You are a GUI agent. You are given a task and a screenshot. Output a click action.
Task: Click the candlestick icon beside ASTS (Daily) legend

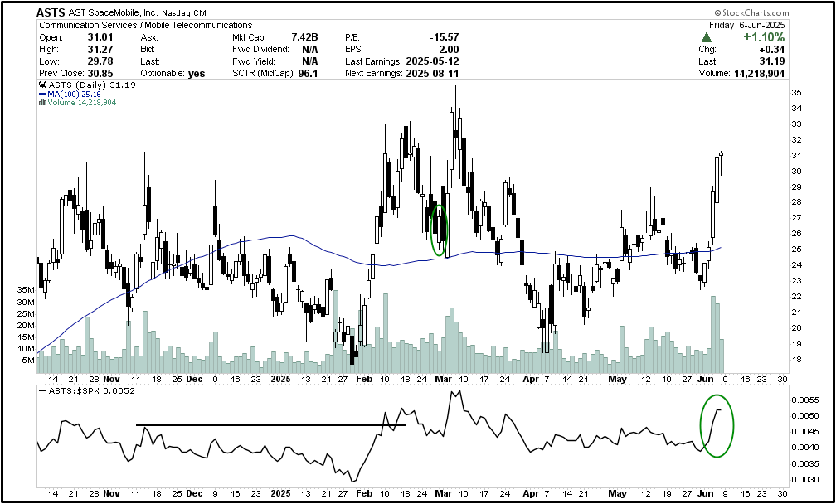41,85
